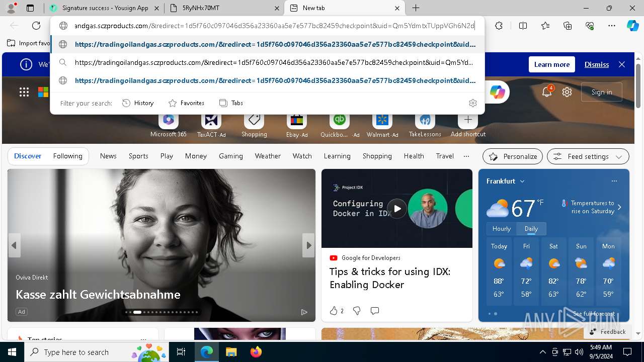Click the Sign in button

pyautogui.click(x=602, y=92)
